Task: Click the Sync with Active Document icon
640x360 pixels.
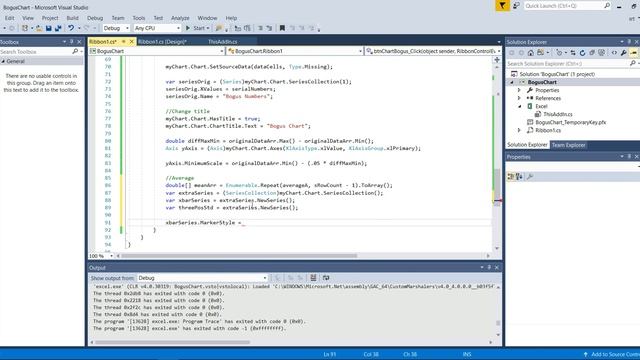Action: (573, 53)
